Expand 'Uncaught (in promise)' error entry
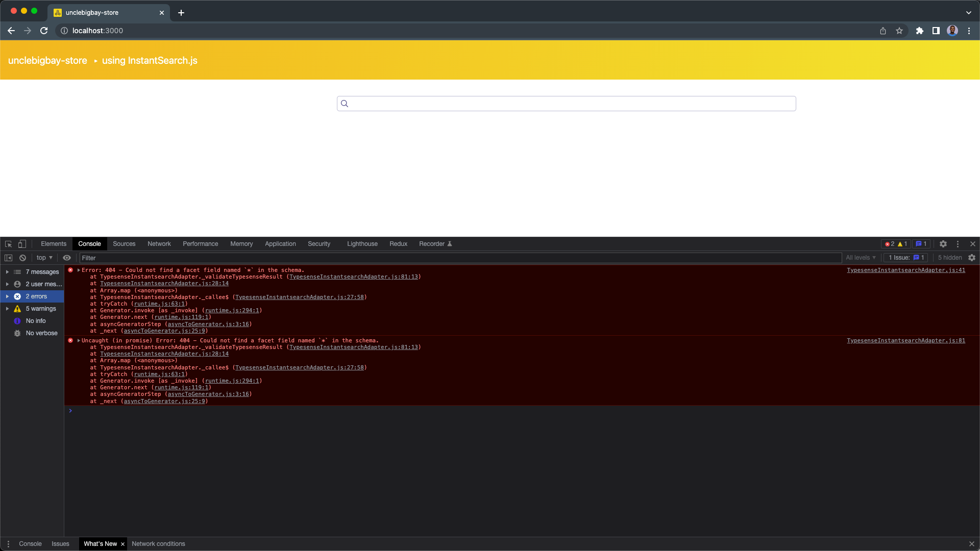Screen dimensions: 980x551 79,341
